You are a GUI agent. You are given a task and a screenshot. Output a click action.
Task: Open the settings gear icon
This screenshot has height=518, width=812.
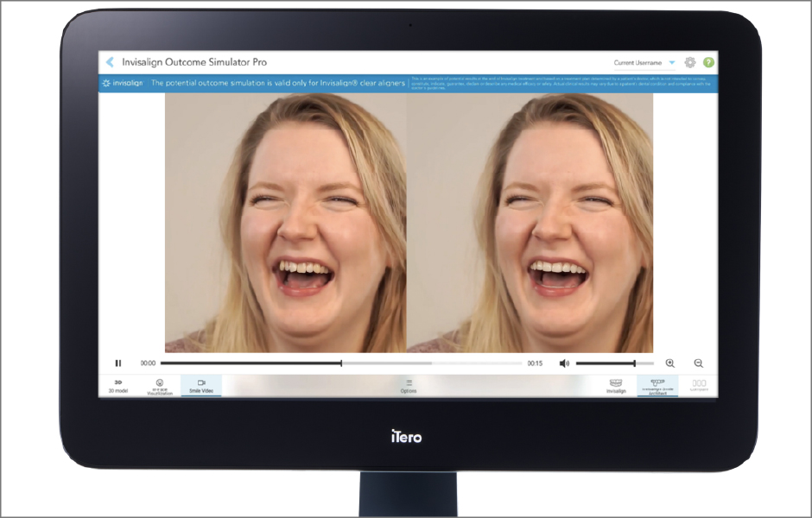(690, 62)
